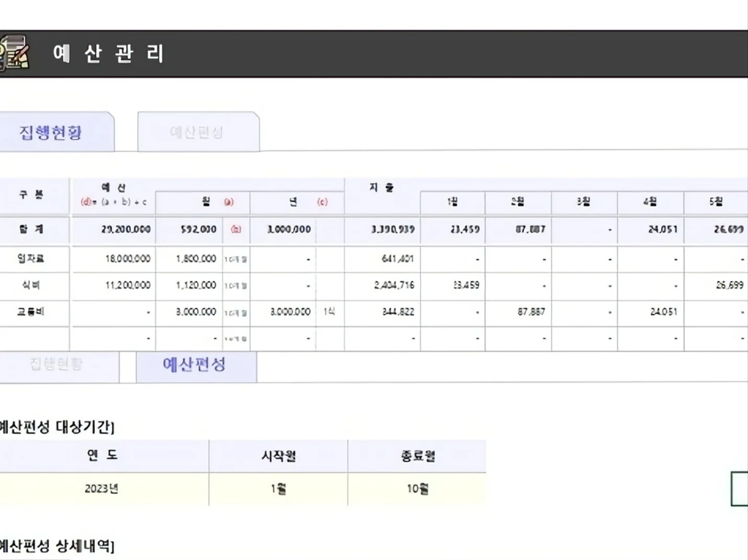748x560 pixels.
Task: Click 3,000,000 yearly cell in 합계 row
Action: click(x=283, y=230)
